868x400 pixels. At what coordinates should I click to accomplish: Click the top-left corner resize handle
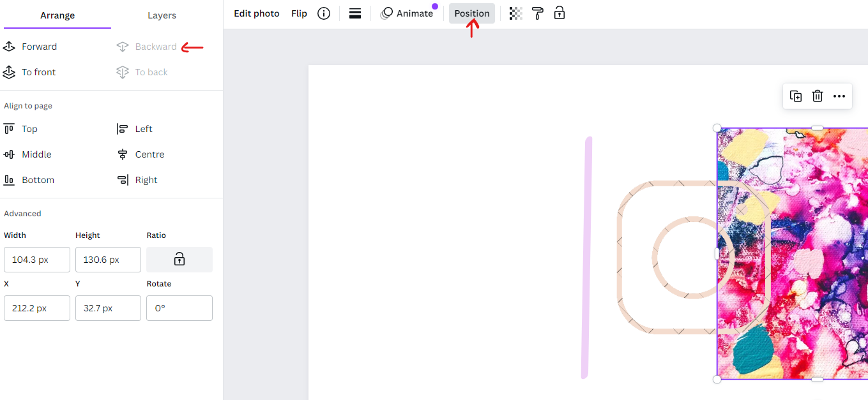pyautogui.click(x=717, y=128)
